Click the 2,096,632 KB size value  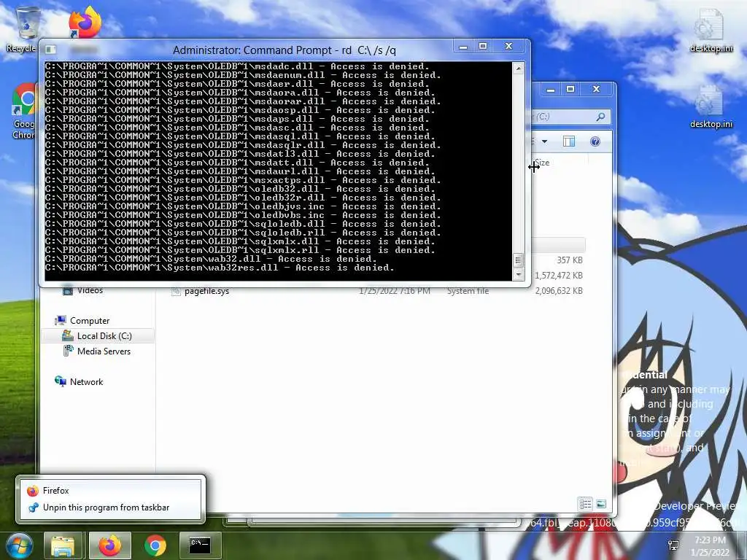559,290
